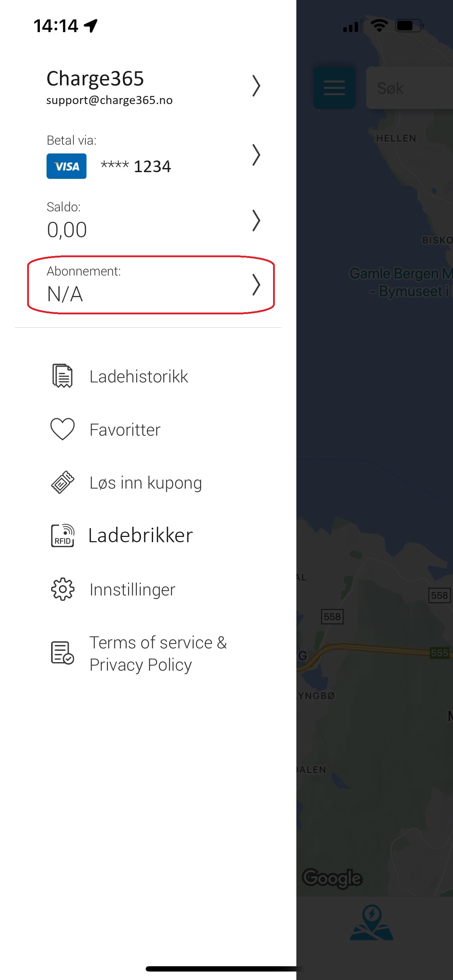Viewport: 453px width, 980px height.
Task: Open the Innstillinger gear icon
Action: (x=63, y=589)
